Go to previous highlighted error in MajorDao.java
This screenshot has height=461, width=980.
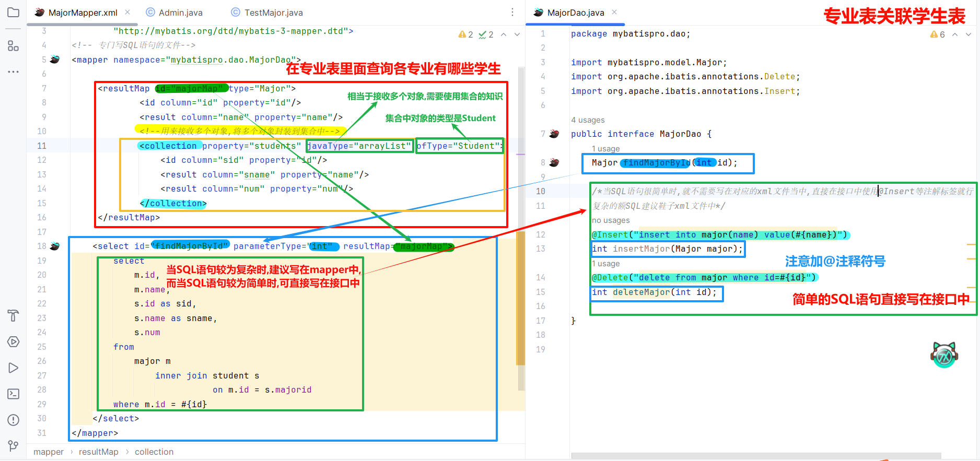point(955,34)
